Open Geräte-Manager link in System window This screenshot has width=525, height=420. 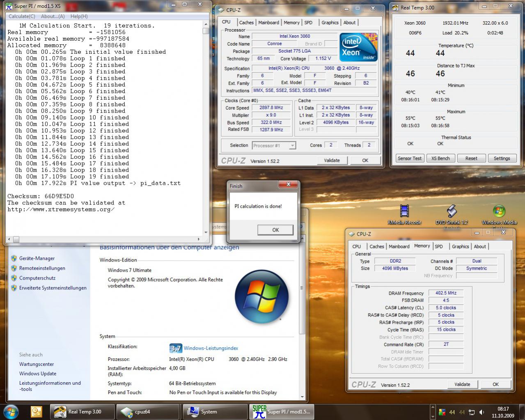point(37,258)
